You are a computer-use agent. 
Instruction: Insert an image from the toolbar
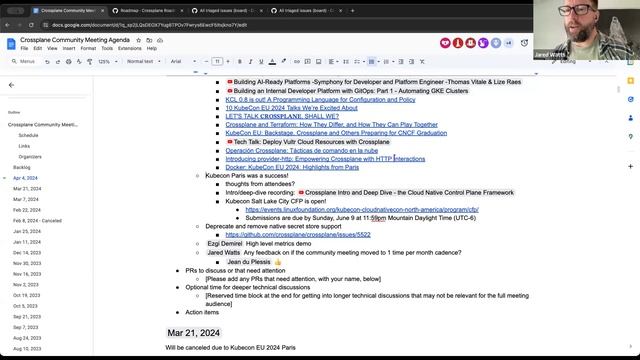[318, 62]
